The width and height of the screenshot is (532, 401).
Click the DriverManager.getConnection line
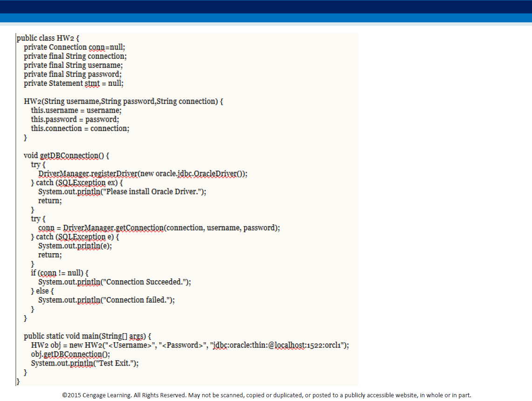tap(159, 228)
